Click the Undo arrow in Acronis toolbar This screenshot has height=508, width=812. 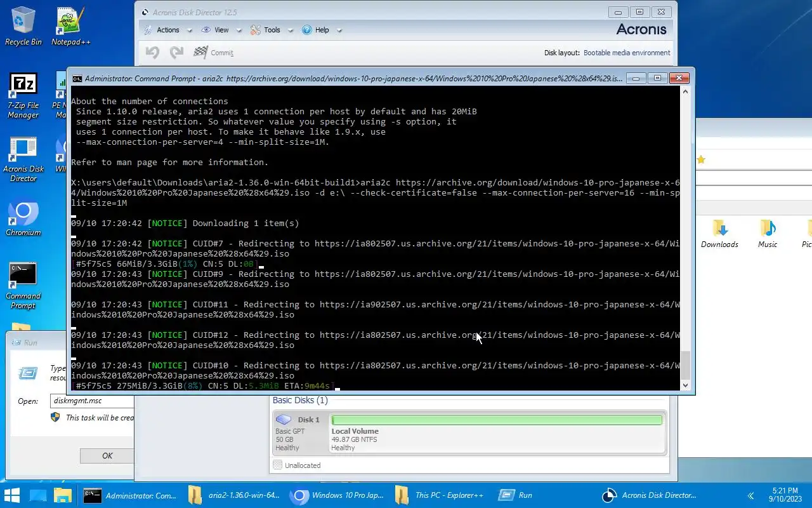coord(152,52)
